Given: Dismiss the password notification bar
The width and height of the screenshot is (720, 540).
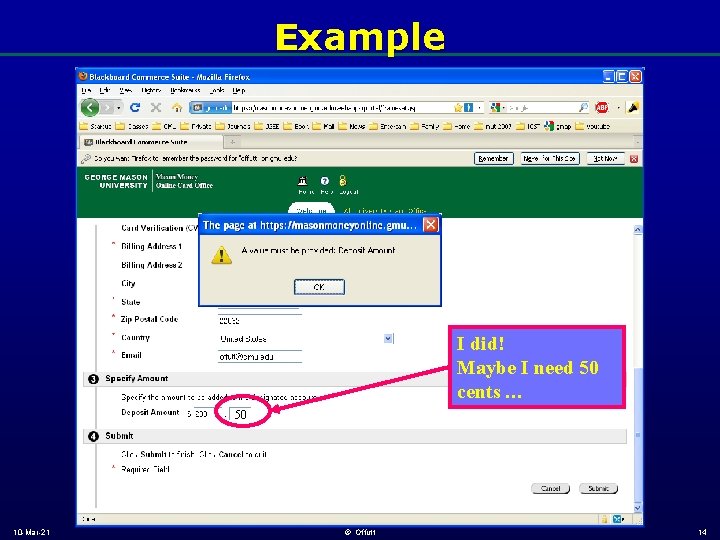Looking at the screenshot, I should tap(634, 159).
